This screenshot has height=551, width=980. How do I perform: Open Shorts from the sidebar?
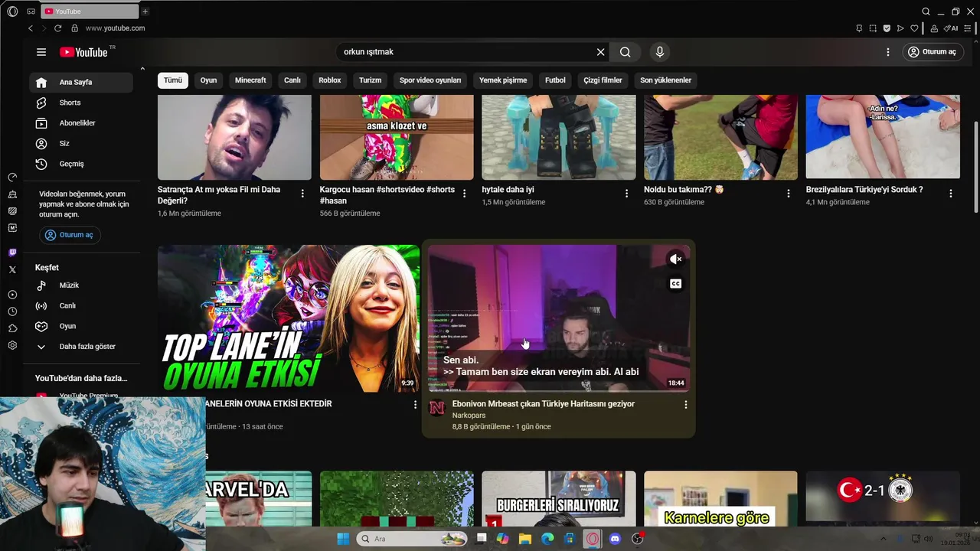coord(81,103)
